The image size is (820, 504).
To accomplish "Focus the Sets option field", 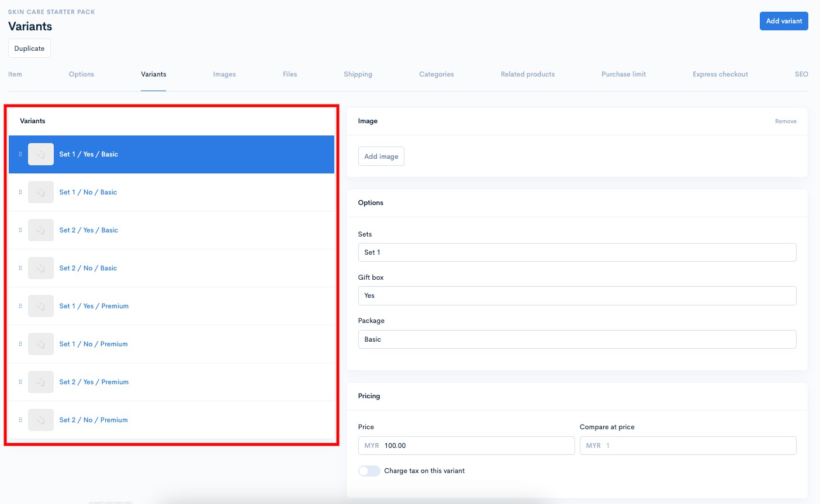I will click(x=577, y=252).
